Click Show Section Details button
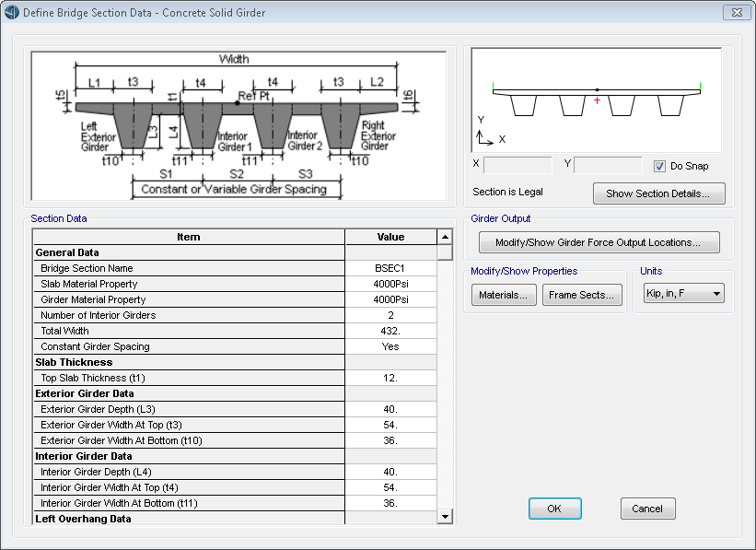The image size is (756, 550). (x=658, y=193)
